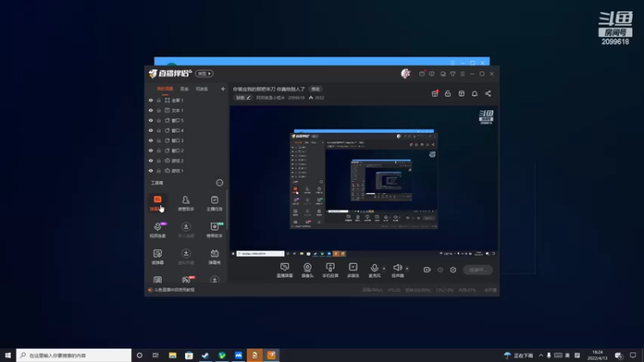
Task: Open settings via the gear icon beside start button
Action: coord(453,269)
